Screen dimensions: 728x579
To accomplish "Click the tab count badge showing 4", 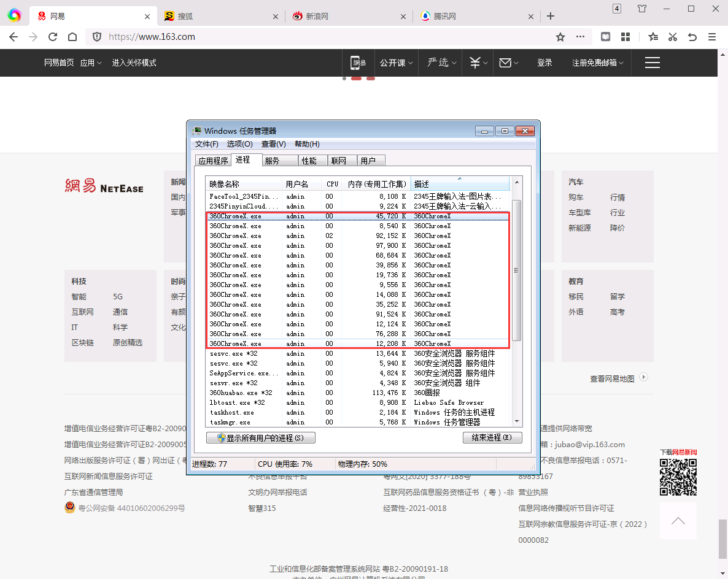I will pos(616,9).
